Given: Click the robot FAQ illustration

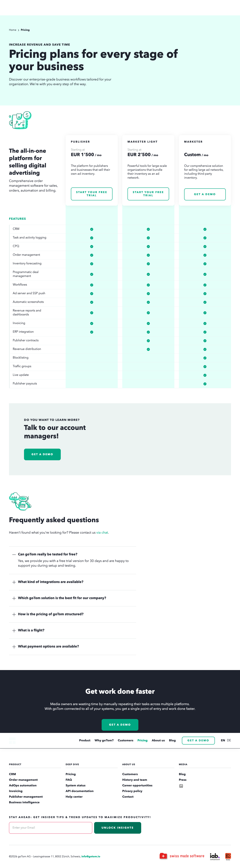Looking at the screenshot, I should (x=20, y=501).
